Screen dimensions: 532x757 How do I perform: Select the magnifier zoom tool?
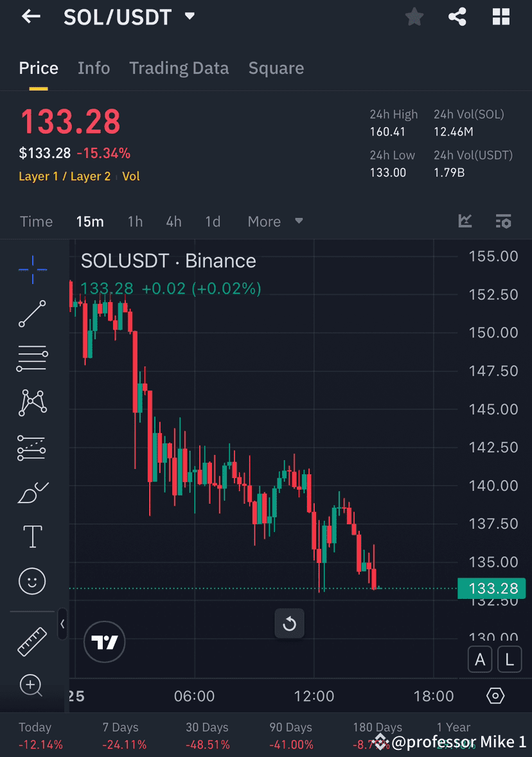[31, 686]
